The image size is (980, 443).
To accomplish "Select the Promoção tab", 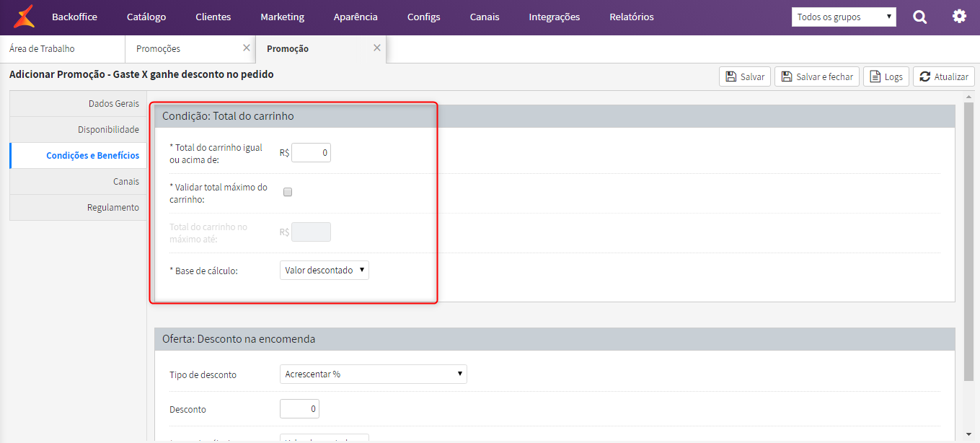I will [x=321, y=48].
